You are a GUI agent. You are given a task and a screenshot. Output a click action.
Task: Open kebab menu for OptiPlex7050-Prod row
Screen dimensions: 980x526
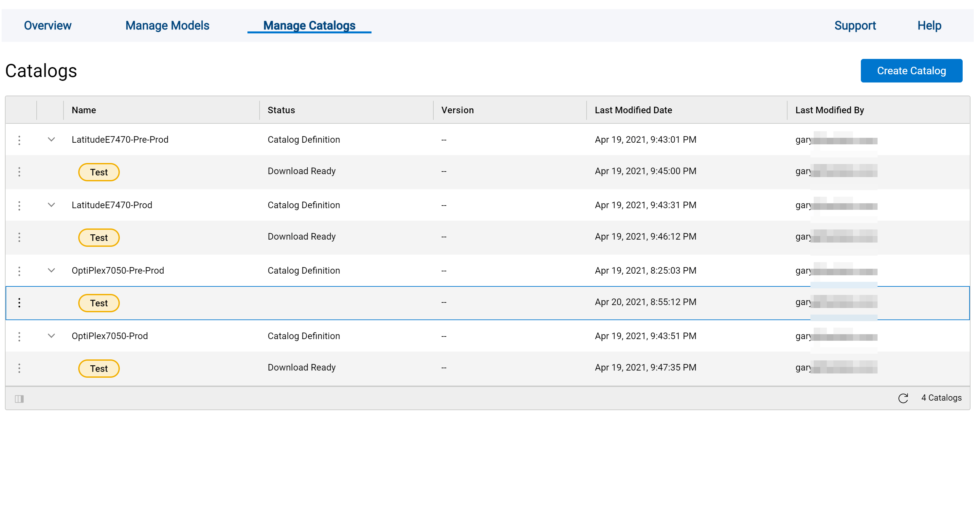click(x=19, y=336)
